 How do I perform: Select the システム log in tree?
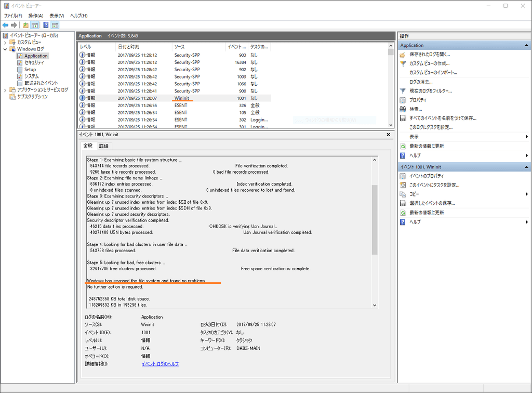(x=31, y=76)
